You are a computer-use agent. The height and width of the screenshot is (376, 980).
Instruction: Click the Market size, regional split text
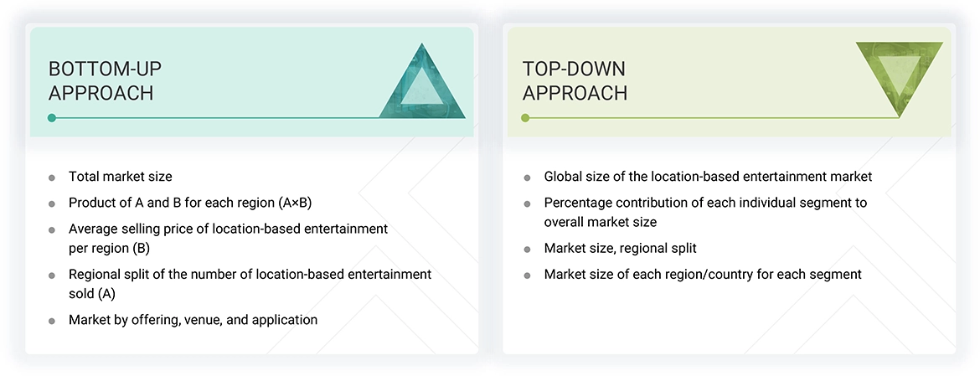click(620, 249)
